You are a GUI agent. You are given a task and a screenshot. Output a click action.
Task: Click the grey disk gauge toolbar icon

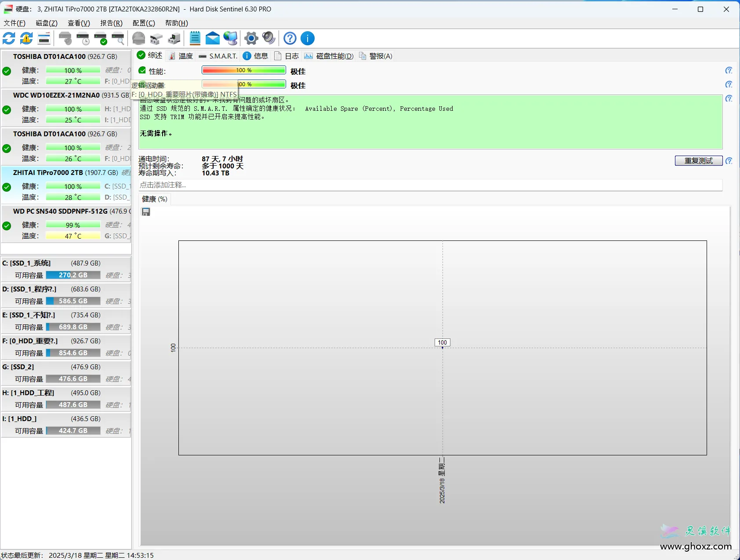tap(139, 38)
